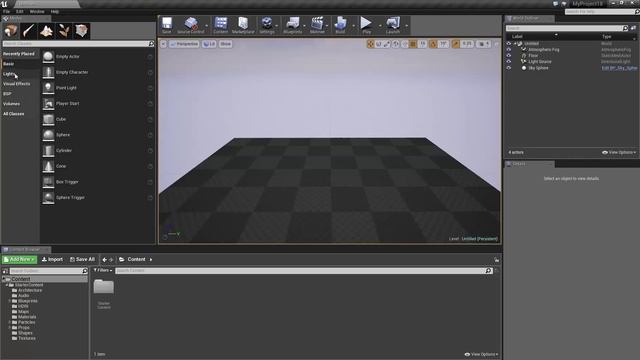Viewport: 640px width, 360px height.
Task: Open Settings dropdown arrow
Action: point(277,26)
